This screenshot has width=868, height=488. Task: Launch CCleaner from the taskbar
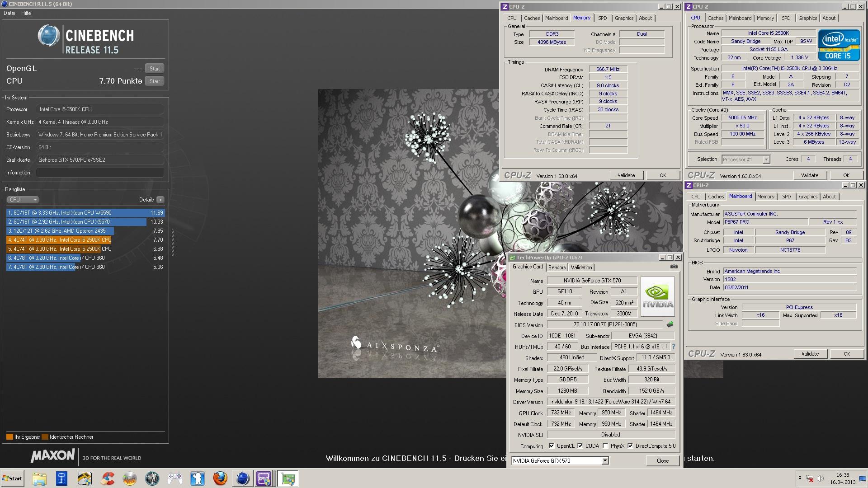tap(107, 479)
